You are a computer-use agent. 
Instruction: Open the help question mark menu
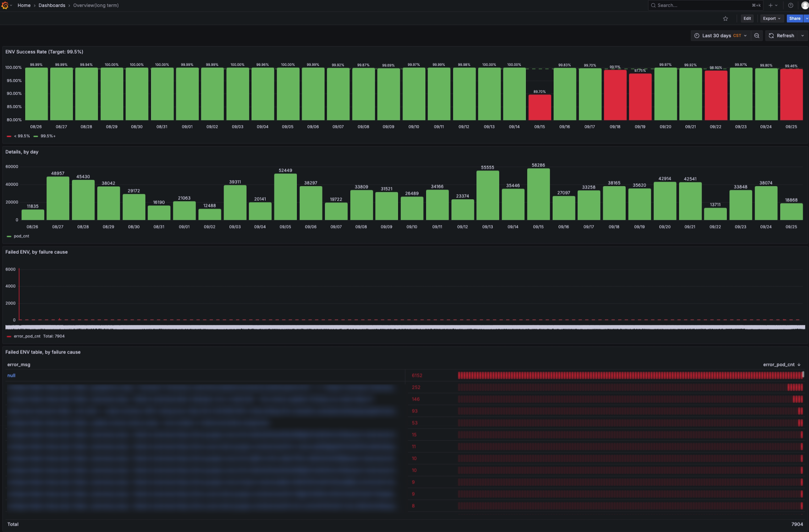[x=791, y=5]
